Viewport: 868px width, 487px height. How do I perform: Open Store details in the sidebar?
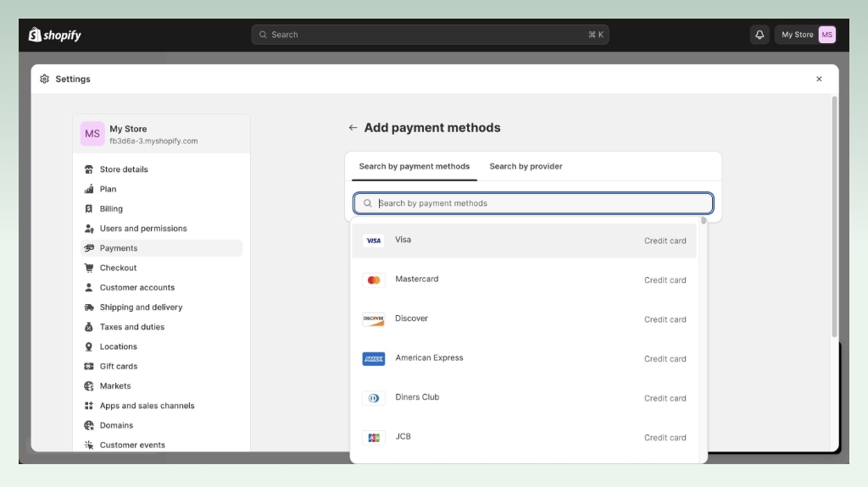(x=161, y=169)
